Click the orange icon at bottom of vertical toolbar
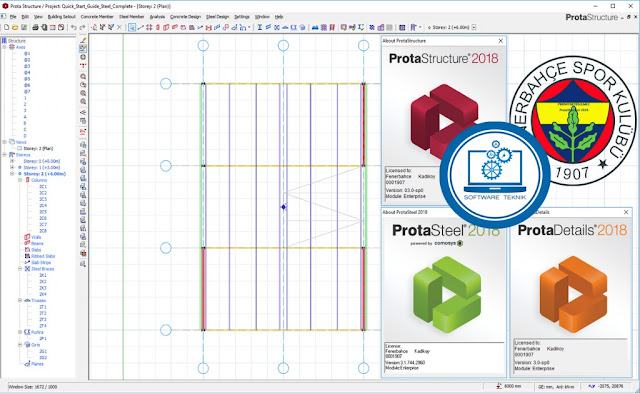Screen dimensions: 640x394 (83, 254)
